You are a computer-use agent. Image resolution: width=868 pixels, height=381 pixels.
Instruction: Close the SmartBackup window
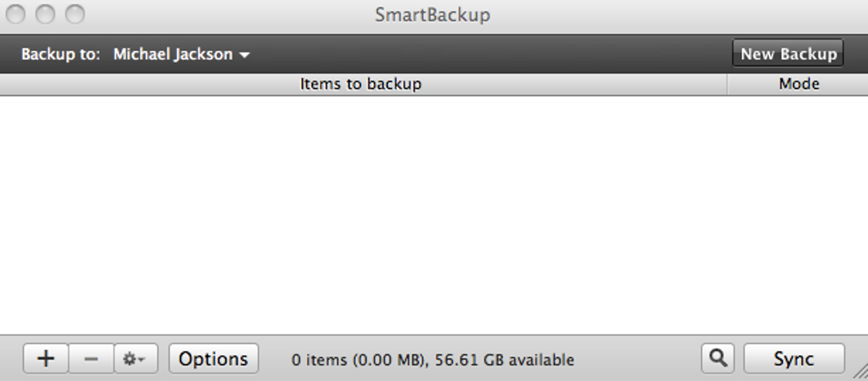point(18,14)
